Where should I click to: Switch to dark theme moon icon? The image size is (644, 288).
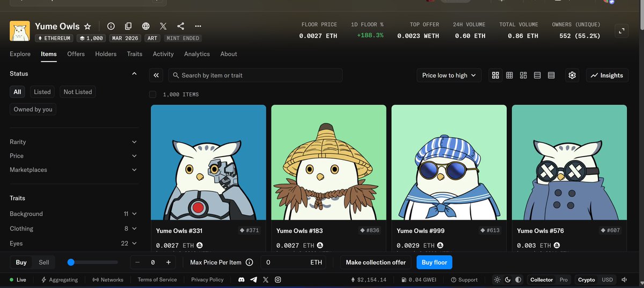tap(508, 280)
